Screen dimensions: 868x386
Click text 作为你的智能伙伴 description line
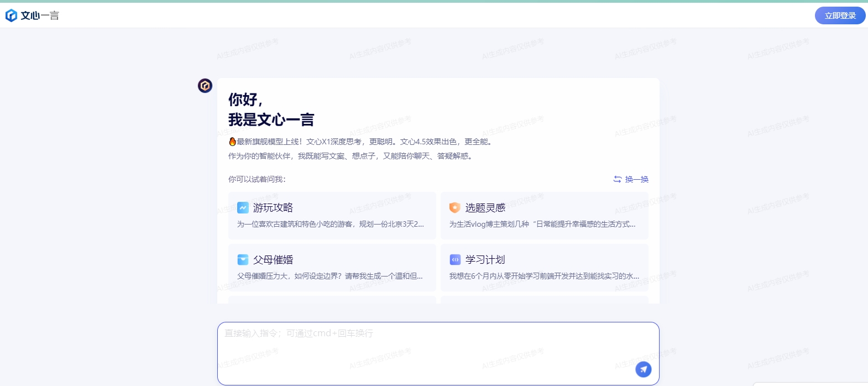[352, 156]
